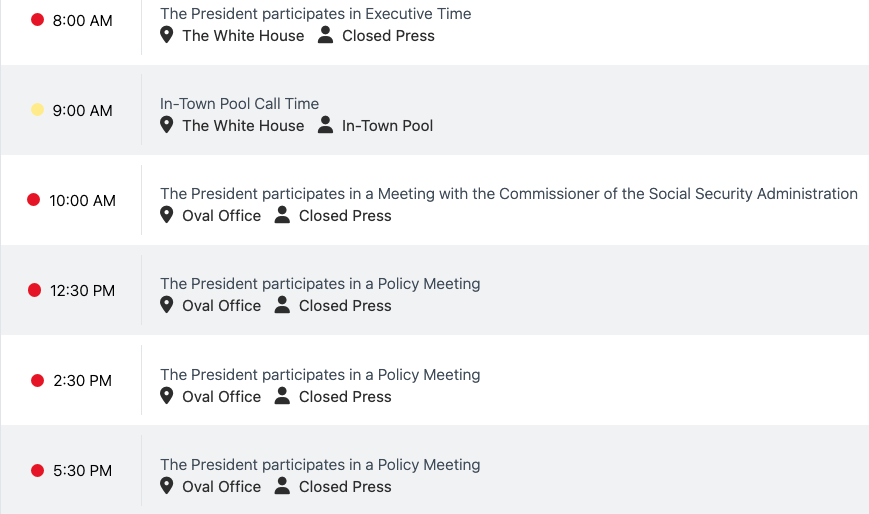
Task: Click the person icon in 5:30 PM row
Action: click(x=282, y=486)
